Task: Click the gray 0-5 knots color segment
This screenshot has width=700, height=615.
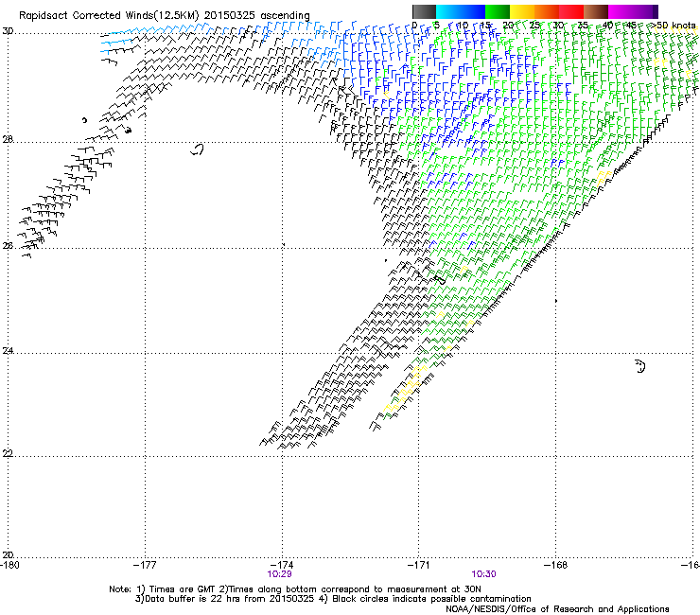Action: click(x=424, y=11)
